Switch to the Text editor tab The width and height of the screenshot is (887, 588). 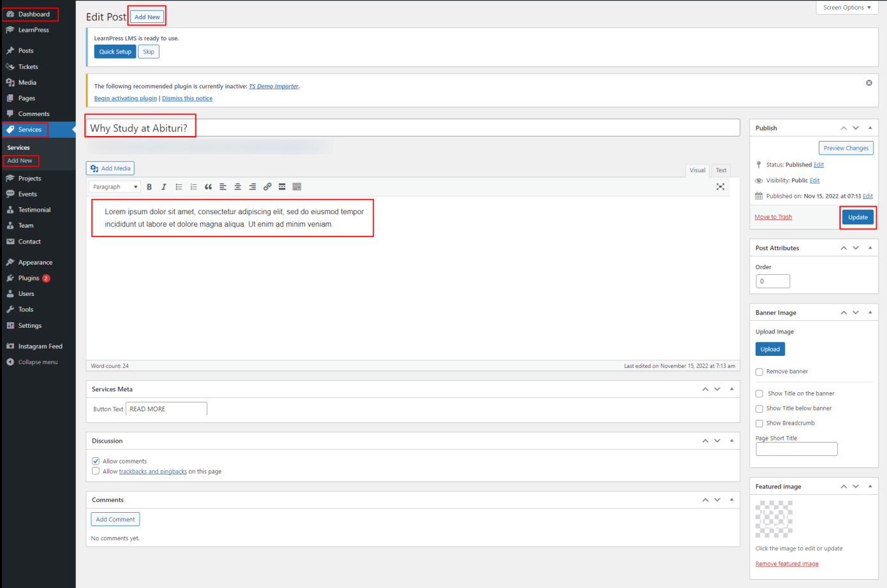[720, 170]
